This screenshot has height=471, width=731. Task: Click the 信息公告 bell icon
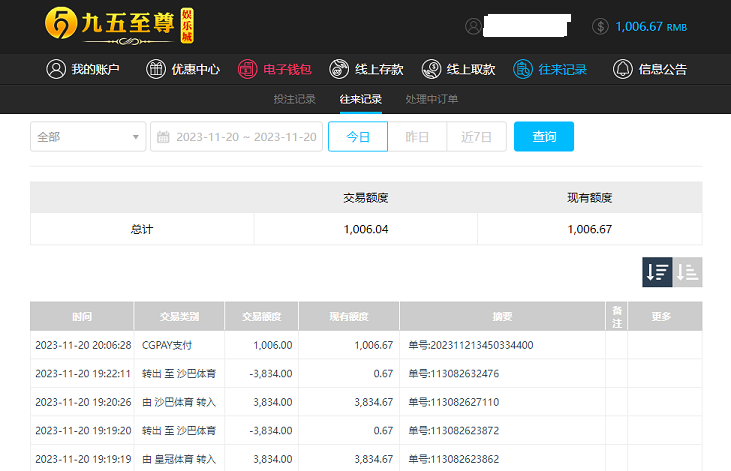pos(622,69)
